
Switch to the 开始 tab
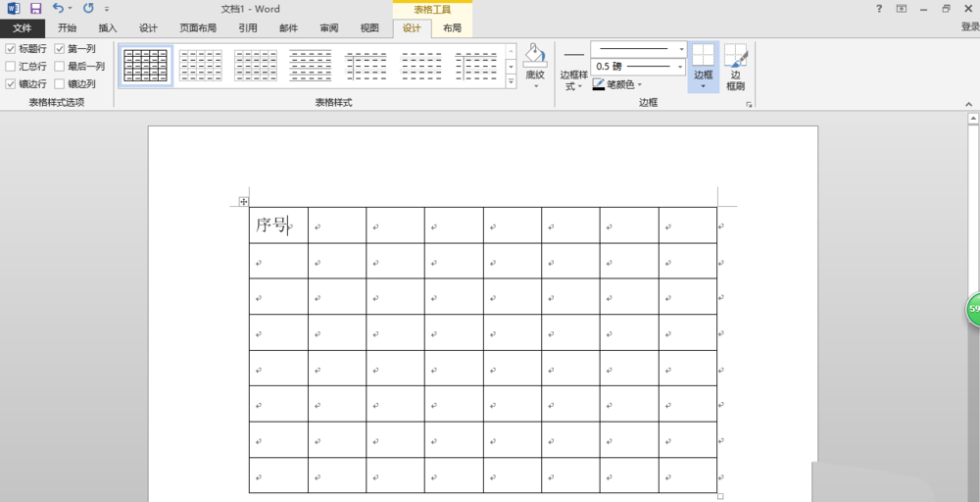[x=67, y=28]
